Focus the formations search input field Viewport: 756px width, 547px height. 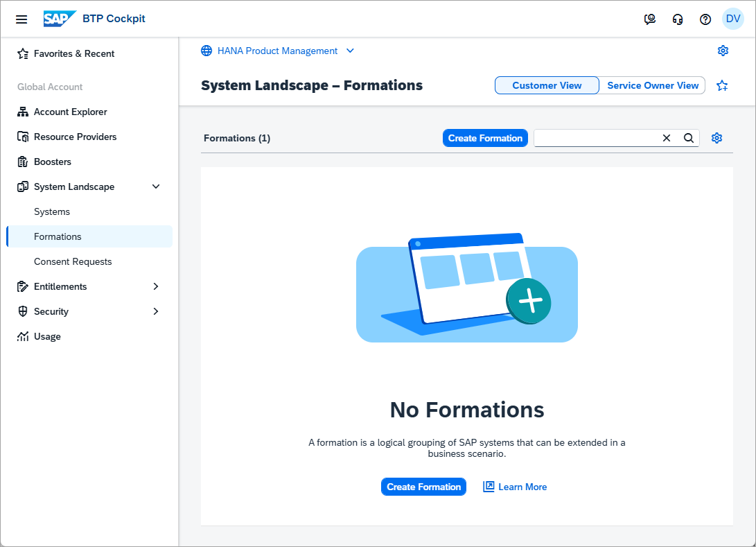597,138
